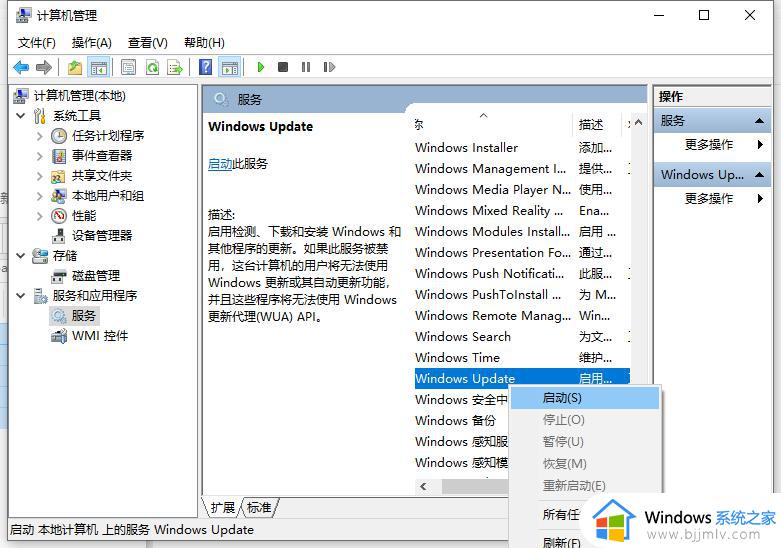Expand the 本地用户和组 node arrow
The width and height of the screenshot is (781, 548).
(40, 195)
